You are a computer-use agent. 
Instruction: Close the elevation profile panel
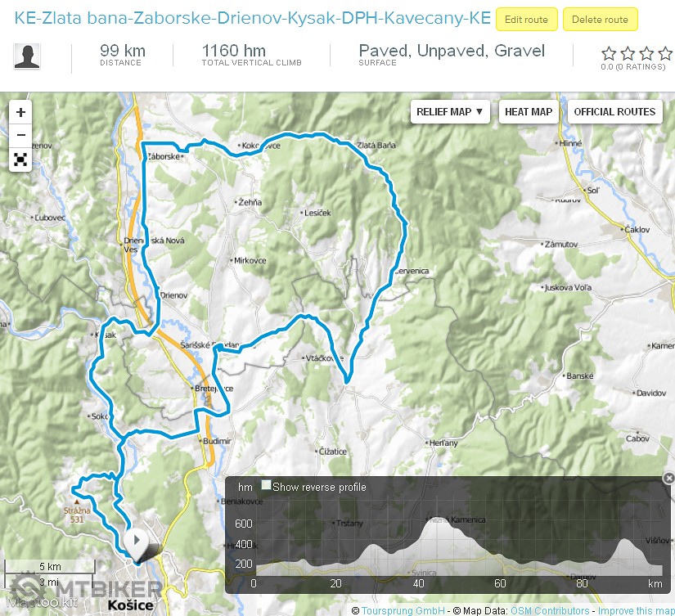coord(668,478)
